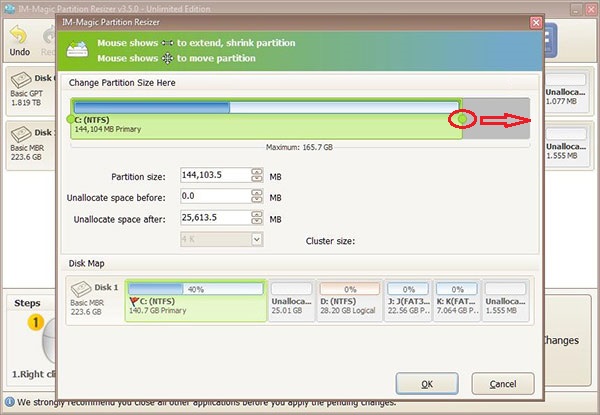Click the 40% usage label on C: partition
The width and height of the screenshot is (600, 415).
pos(196,289)
